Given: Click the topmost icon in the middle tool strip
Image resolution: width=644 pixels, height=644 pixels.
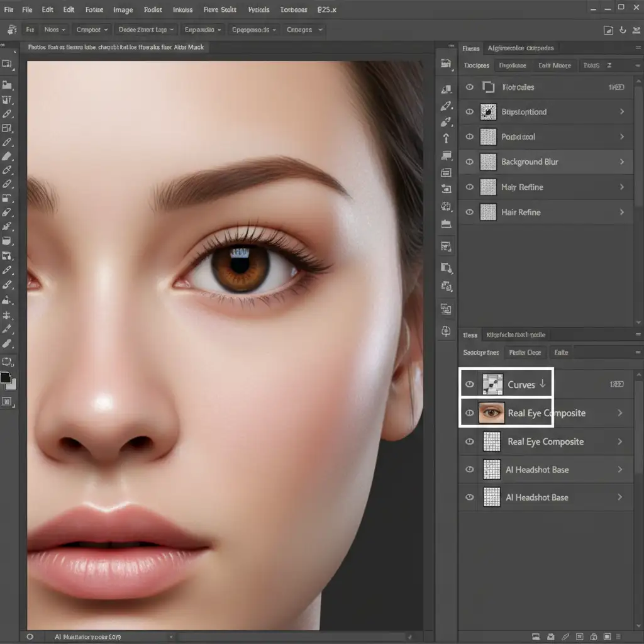Looking at the screenshot, I should click(447, 63).
